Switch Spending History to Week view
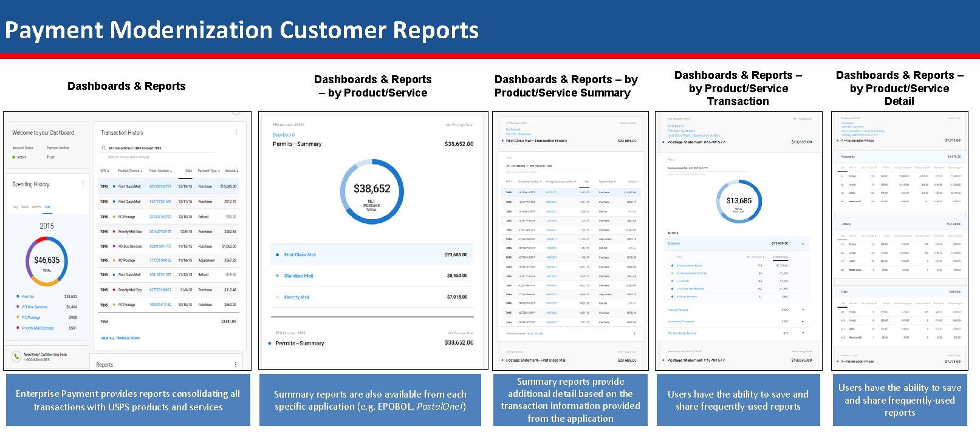The image size is (980, 437). (x=25, y=207)
